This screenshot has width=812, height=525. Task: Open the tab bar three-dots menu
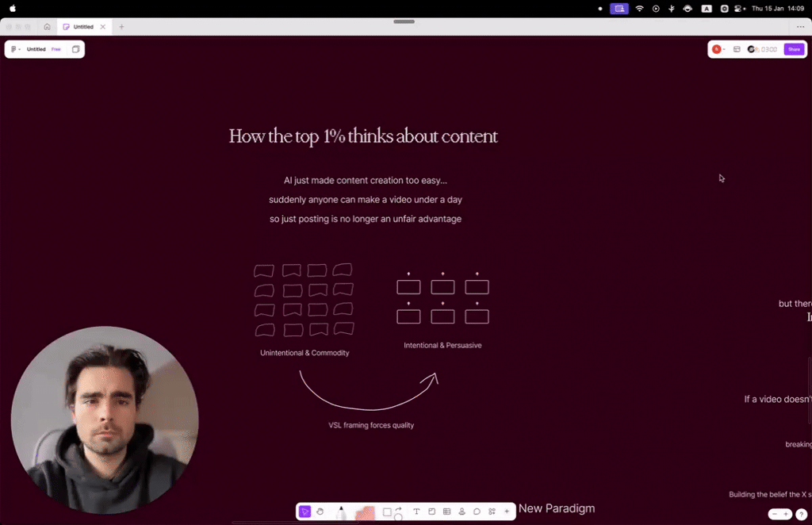(x=801, y=27)
